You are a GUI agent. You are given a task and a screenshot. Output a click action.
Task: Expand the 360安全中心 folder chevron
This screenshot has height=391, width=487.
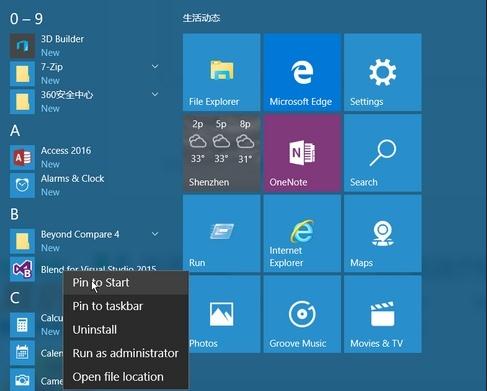pyautogui.click(x=155, y=94)
